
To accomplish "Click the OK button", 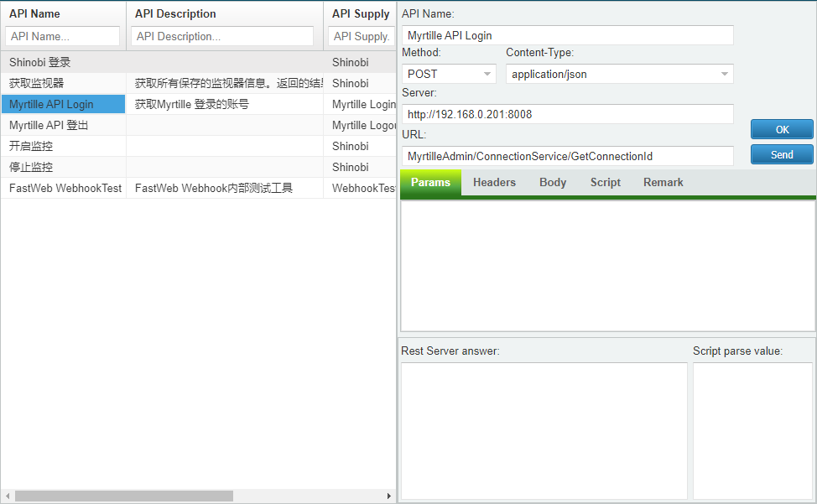I will point(782,130).
